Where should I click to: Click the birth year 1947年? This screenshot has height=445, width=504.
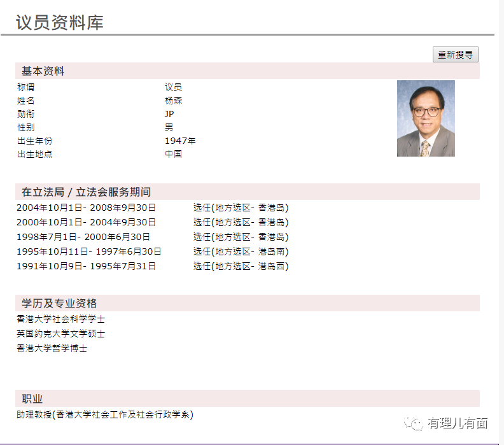coord(180,141)
